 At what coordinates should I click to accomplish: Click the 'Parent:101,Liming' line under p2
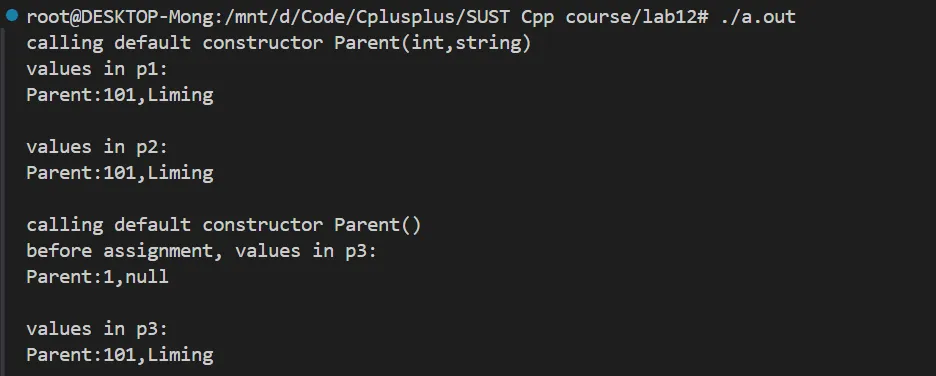pos(120,173)
